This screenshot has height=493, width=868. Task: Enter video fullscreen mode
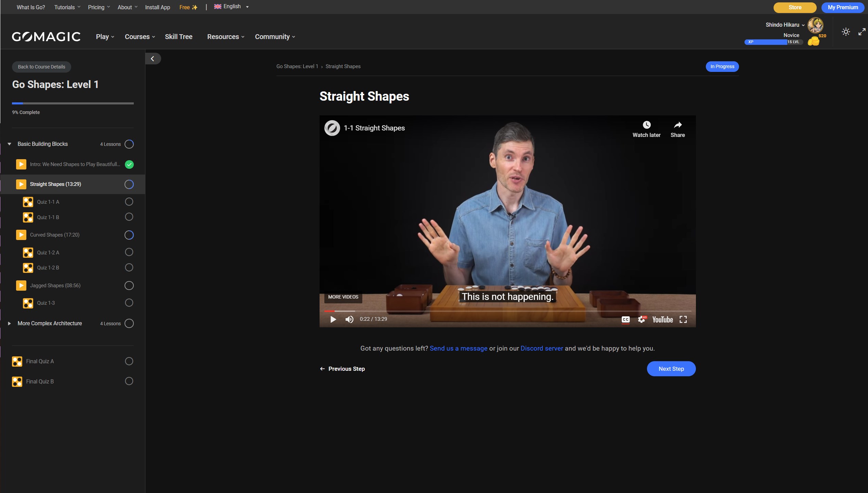[683, 319]
